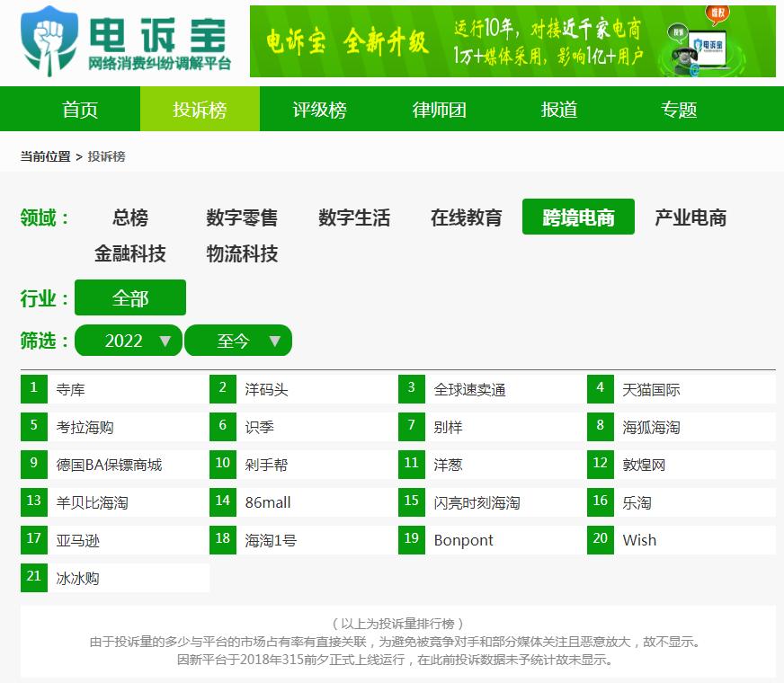Expand the 2022 year dropdown

click(129, 341)
